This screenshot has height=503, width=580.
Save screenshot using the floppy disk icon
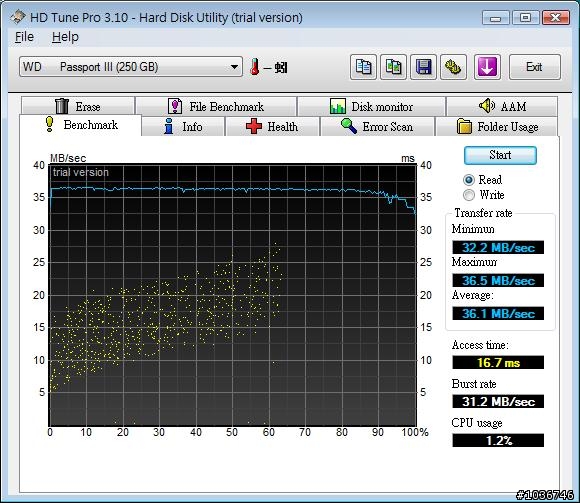click(x=423, y=67)
